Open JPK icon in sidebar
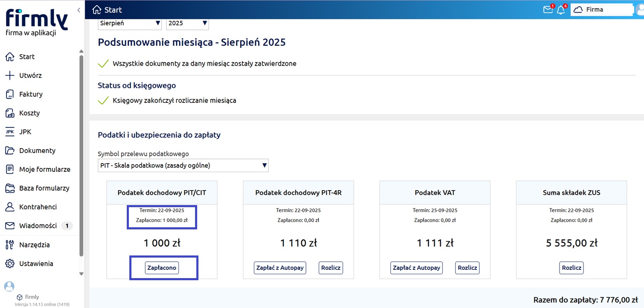This screenshot has height=308, width=644. [10, 132]
